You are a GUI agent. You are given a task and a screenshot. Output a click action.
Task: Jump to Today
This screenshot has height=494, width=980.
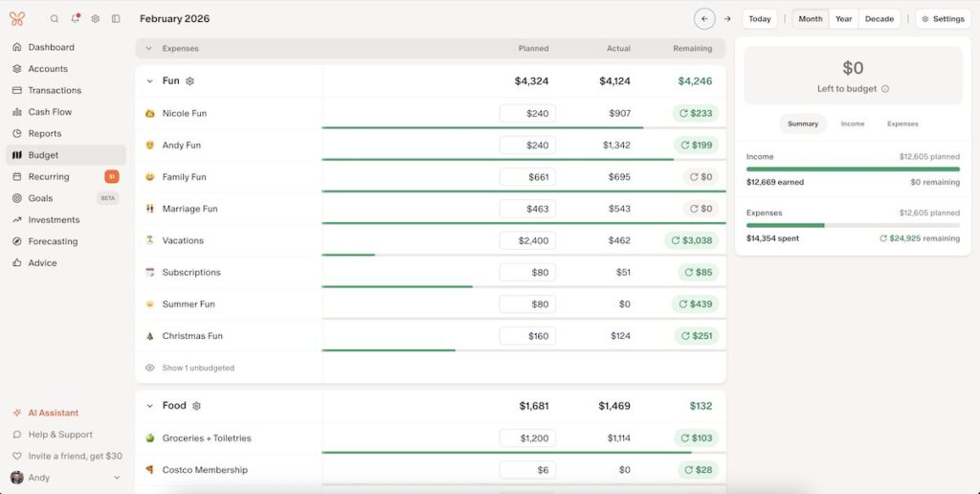coord(760,19)
